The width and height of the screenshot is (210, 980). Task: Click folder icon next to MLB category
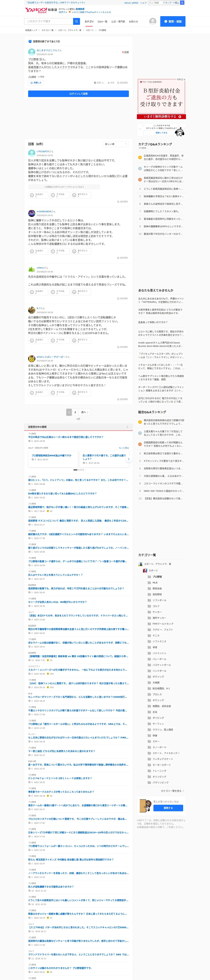[x=149, y=582]
